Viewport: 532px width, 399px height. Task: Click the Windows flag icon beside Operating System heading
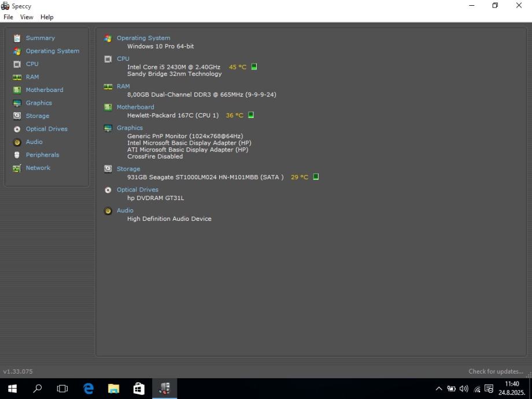108,38
